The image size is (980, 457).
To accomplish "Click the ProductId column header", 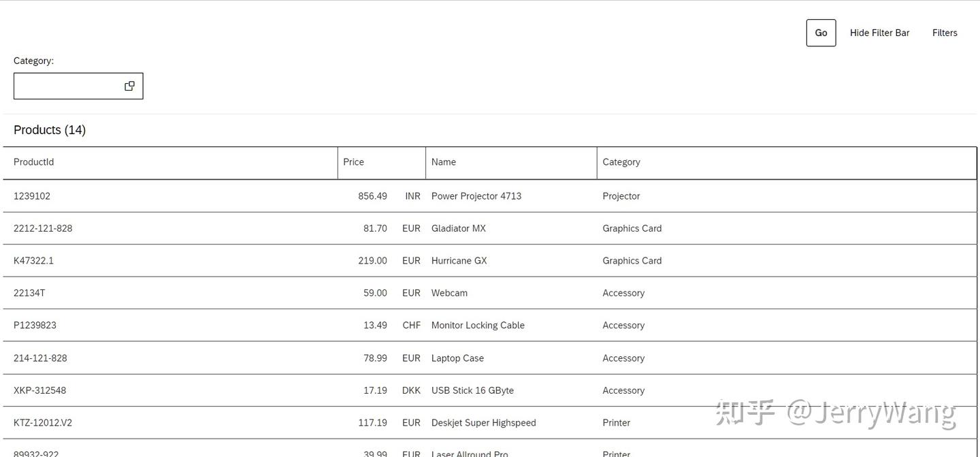I will (x=170, y=162).
